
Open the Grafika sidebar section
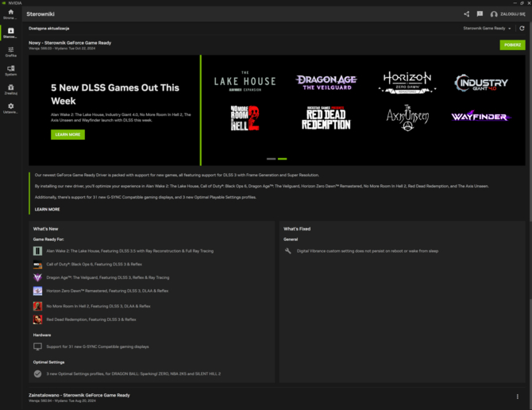tap(10, 52)
